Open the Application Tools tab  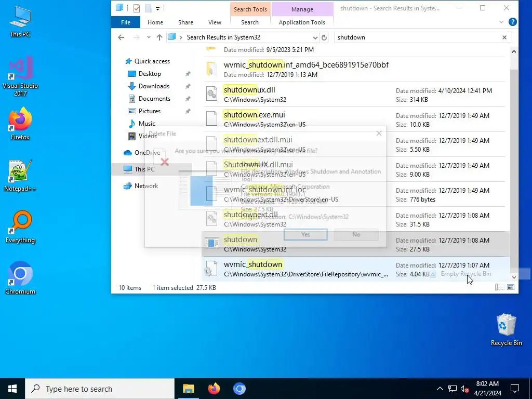click(302, 22)
